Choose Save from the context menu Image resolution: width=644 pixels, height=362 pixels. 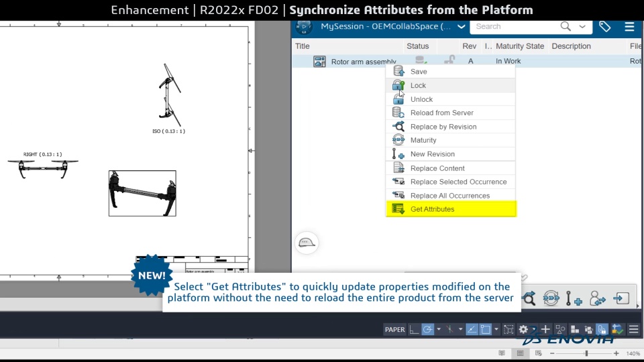(451, 72)
